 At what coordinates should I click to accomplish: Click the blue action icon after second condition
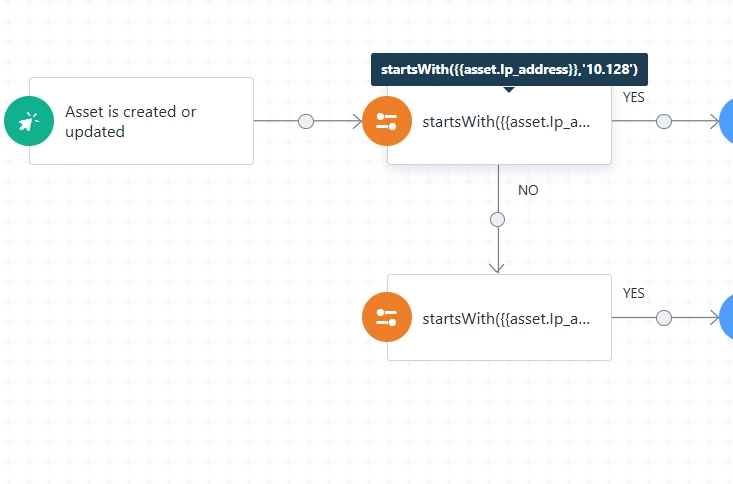pos(726,317)
